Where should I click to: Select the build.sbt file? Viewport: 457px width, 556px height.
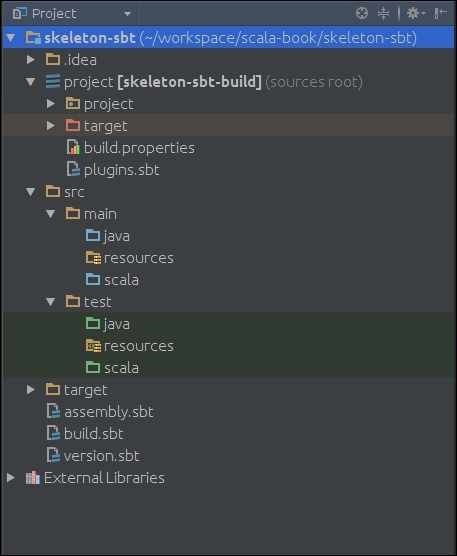[x=94, y=434]
